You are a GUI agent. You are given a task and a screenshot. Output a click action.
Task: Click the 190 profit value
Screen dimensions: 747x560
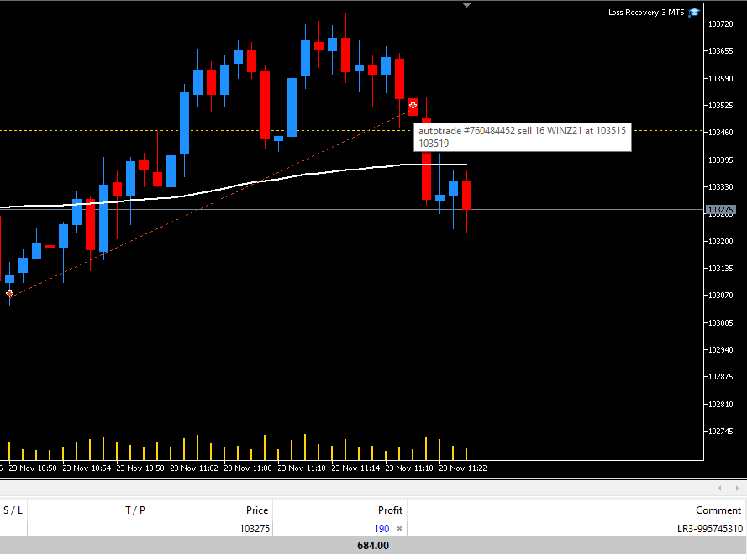coord(381,529)
